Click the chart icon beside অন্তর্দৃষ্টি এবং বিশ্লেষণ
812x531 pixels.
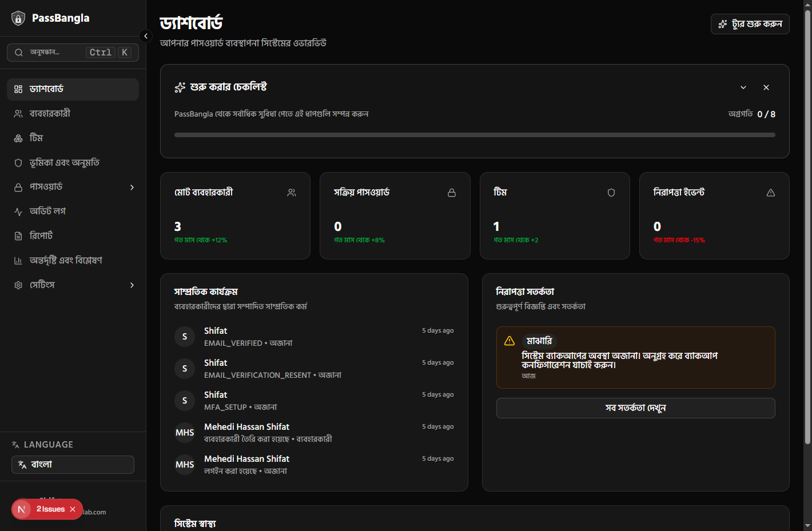point(18,260)
